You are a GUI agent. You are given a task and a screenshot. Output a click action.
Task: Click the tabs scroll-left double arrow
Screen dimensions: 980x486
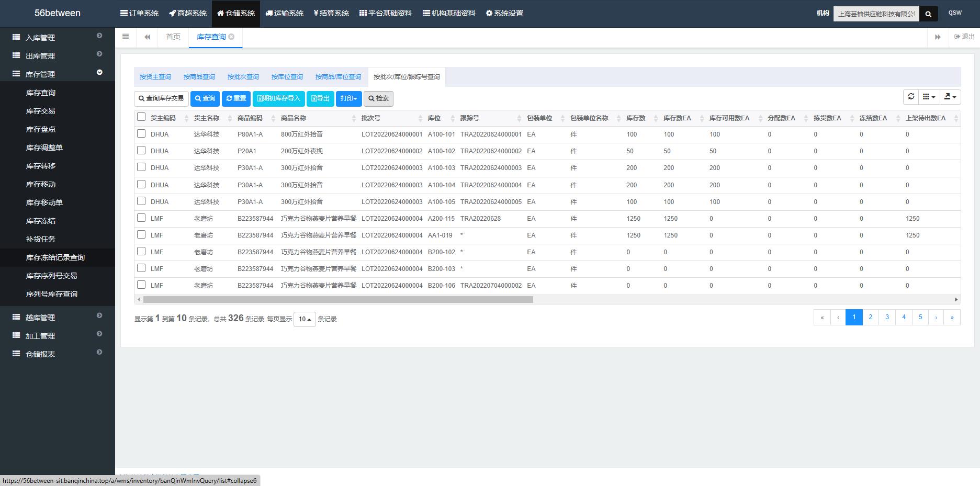tap(148, 37)
